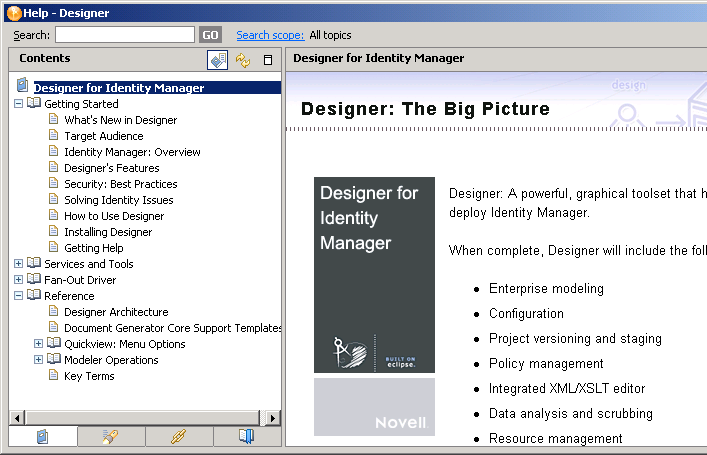The height and width of the screenshot is (455, 707).
Task: Click the page icon beside Target Audience
Action: coord(54,135)
